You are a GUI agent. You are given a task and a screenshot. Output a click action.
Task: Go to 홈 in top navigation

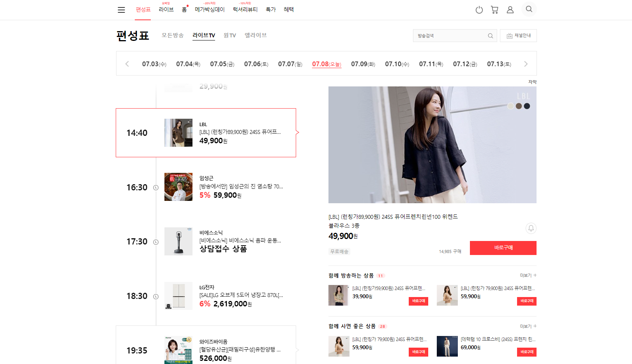click(184, 10)
